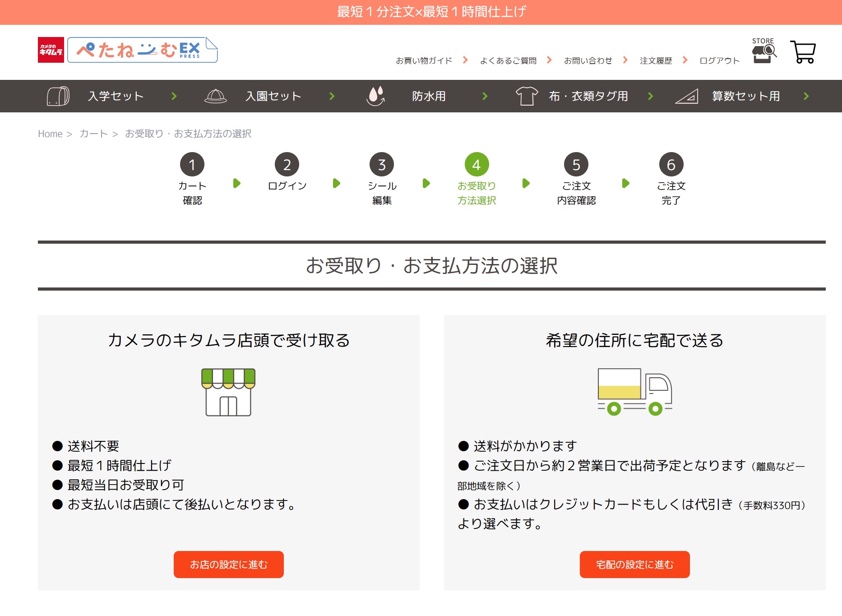Click the school backpack icon

[x=58, y=96]
